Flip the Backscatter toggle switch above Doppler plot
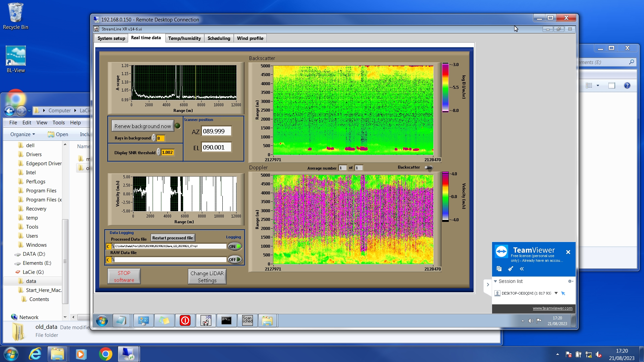This screenshot has height=362, width=644. tap(428, 167)
